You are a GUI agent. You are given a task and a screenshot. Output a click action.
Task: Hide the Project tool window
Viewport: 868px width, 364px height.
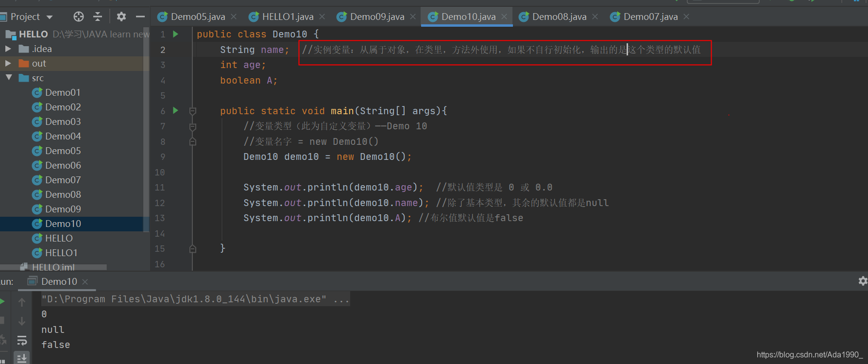coord(140,17)
